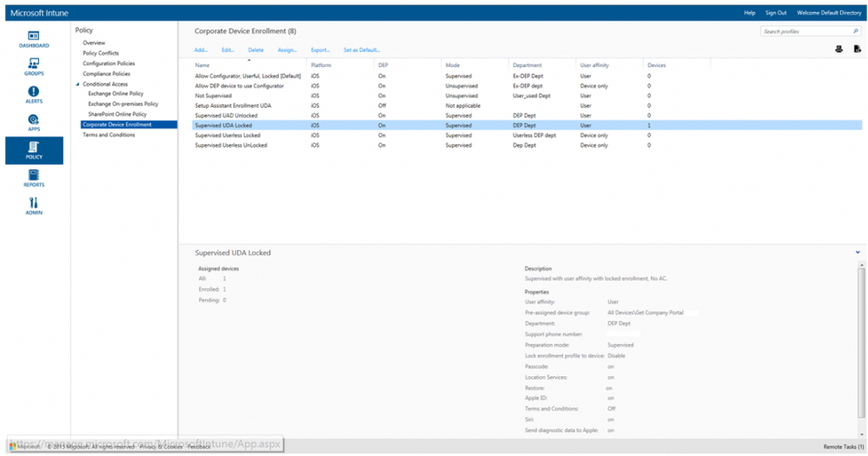868x456 pixels.
Task: Open the Apps workspace icon
Action: pyautogui.click(x=34, y=122)
